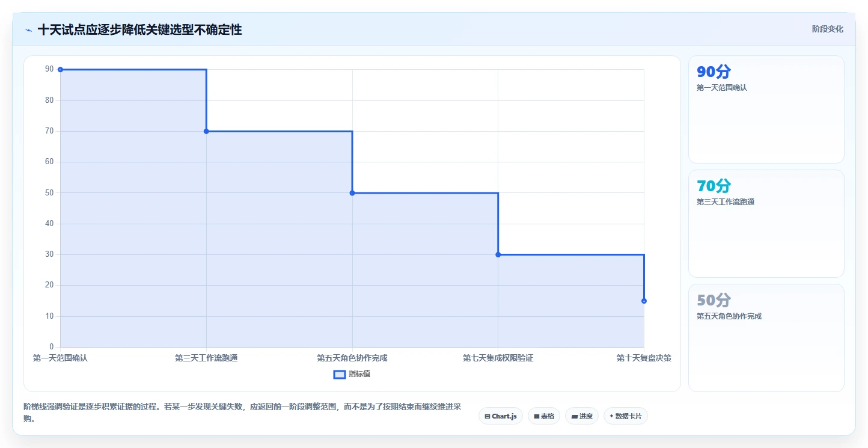
Task: Click the y-axis tick label 0
Action: [51, 347]
